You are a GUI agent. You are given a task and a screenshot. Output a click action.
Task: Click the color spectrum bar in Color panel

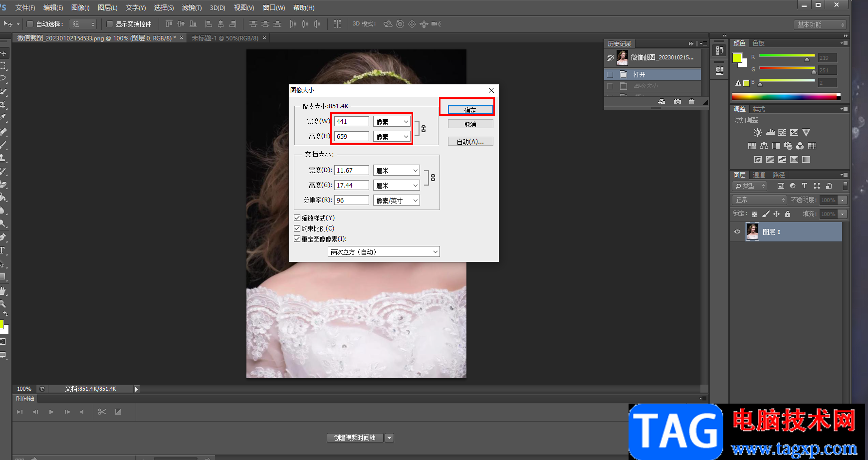coord(785,96)
